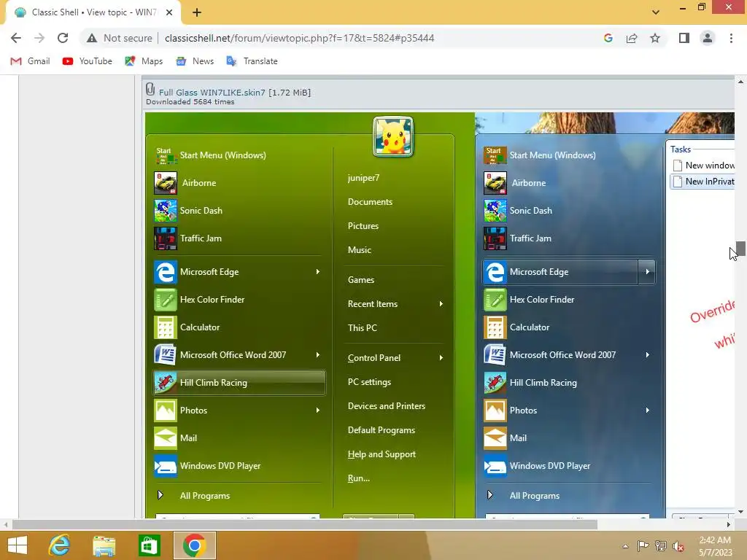This screenshot has height=560, width=747.
Task: Expand Microsoft Edge submenu arrow in green menu
Action: pyautogui.click(x=318, y=271)
